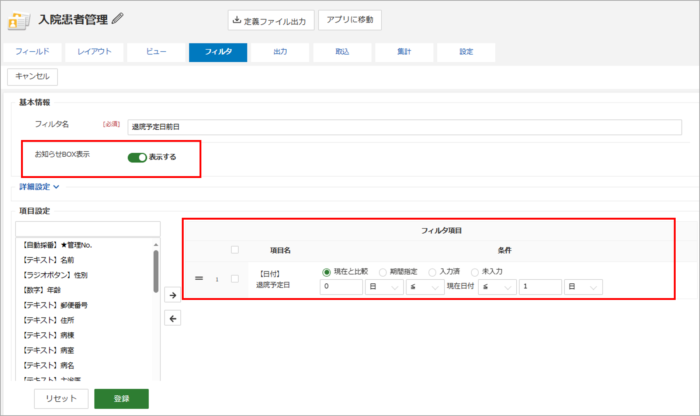700x416 pixels.
Task: Select 【数字】年齢 in the list
Action: 42,290
